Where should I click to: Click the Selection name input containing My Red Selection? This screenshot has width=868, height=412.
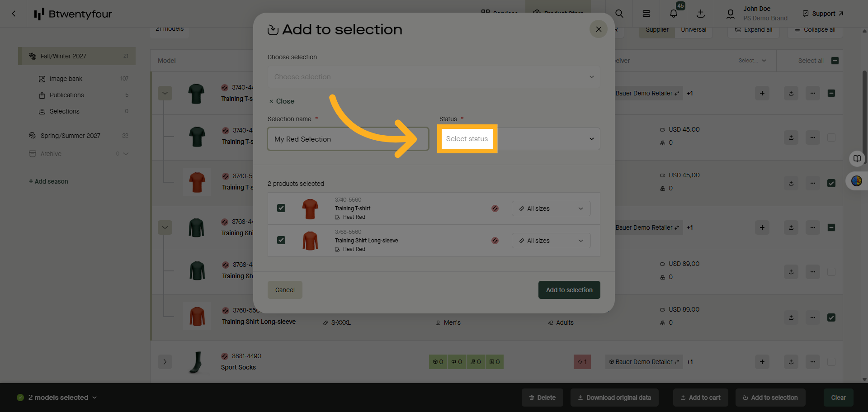[348, 139]
